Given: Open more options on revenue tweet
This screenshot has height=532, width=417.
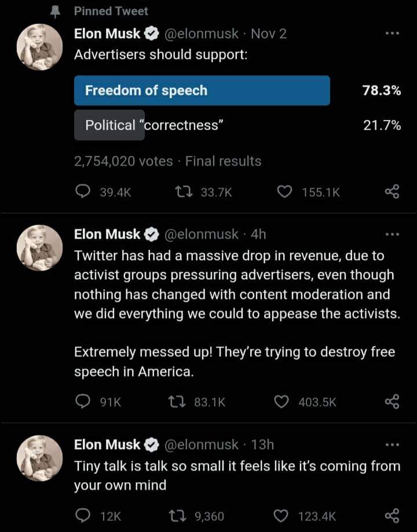Looking at the screenshot, I should coord(392,234).
